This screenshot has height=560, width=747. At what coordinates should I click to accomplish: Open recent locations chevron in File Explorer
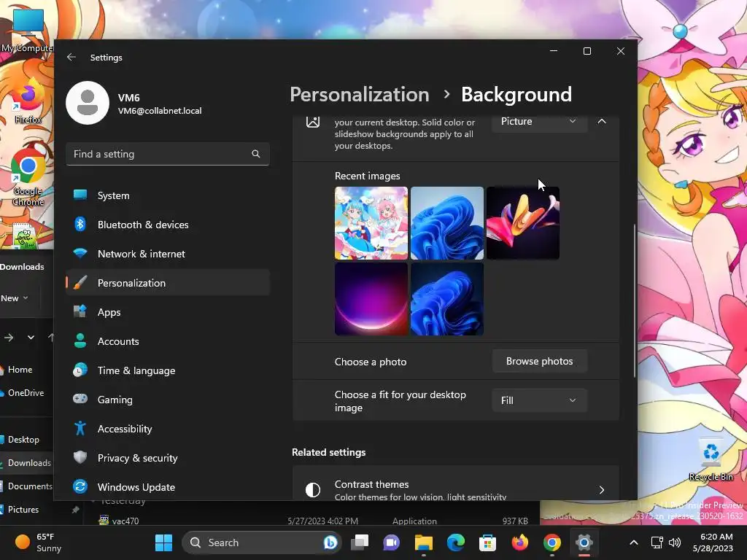point(31,338)
